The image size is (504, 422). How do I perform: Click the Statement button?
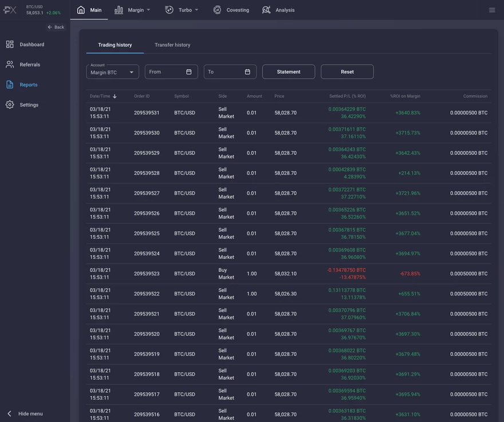tap(289, 72)
